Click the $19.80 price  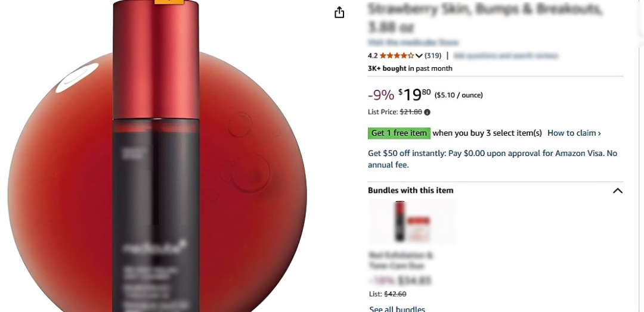point(414,95)
